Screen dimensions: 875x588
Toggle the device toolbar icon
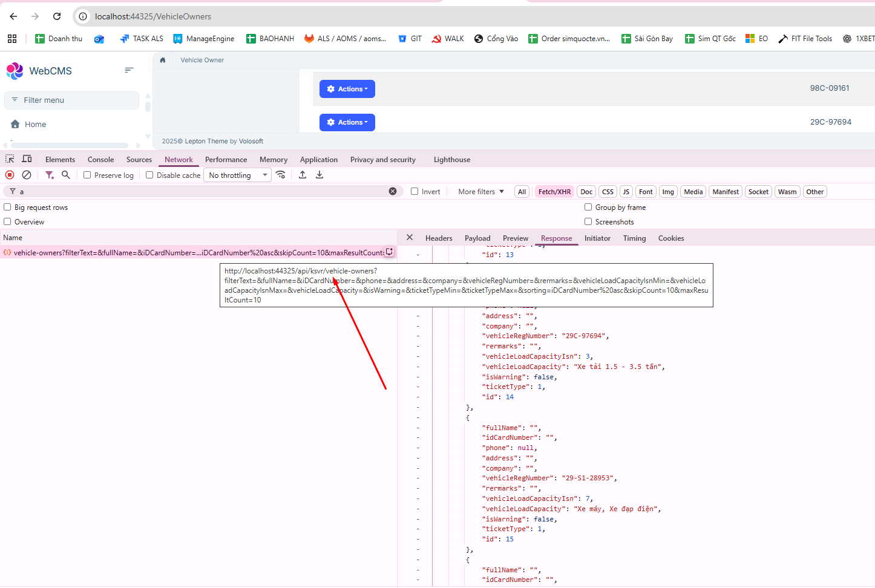coord(27,159)
